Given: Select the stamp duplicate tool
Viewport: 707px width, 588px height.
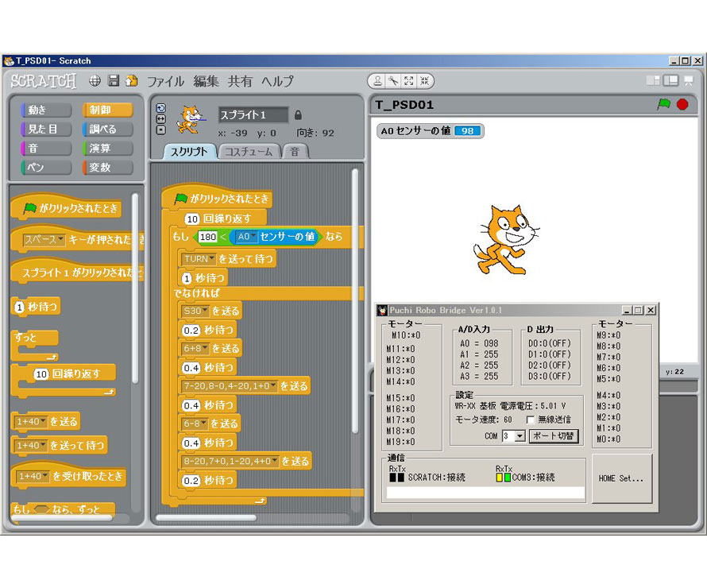Looking at the screenshot, I should click(378, 81).
